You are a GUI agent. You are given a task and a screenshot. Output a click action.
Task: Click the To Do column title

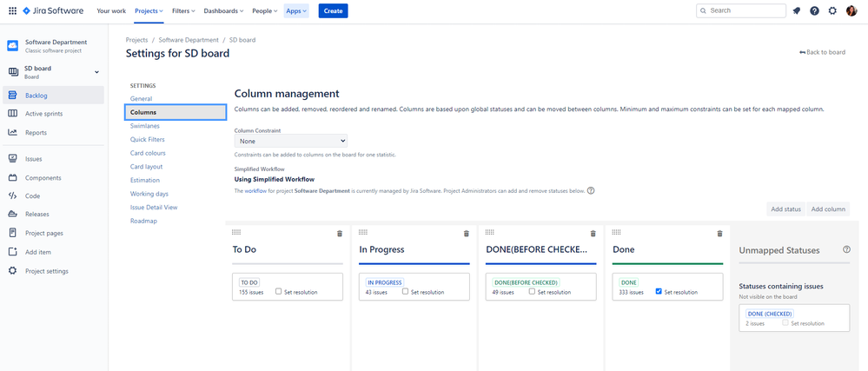point(244,249)
